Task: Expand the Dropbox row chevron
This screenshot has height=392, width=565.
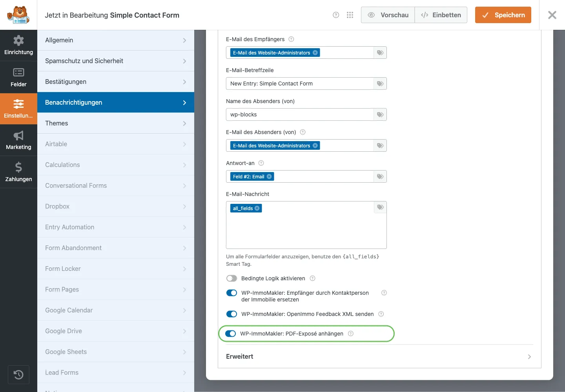Action: tap(184, 206)
